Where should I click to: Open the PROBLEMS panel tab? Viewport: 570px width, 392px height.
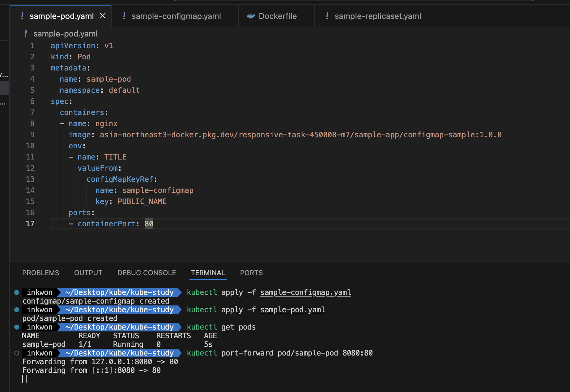tap(40, 273)
